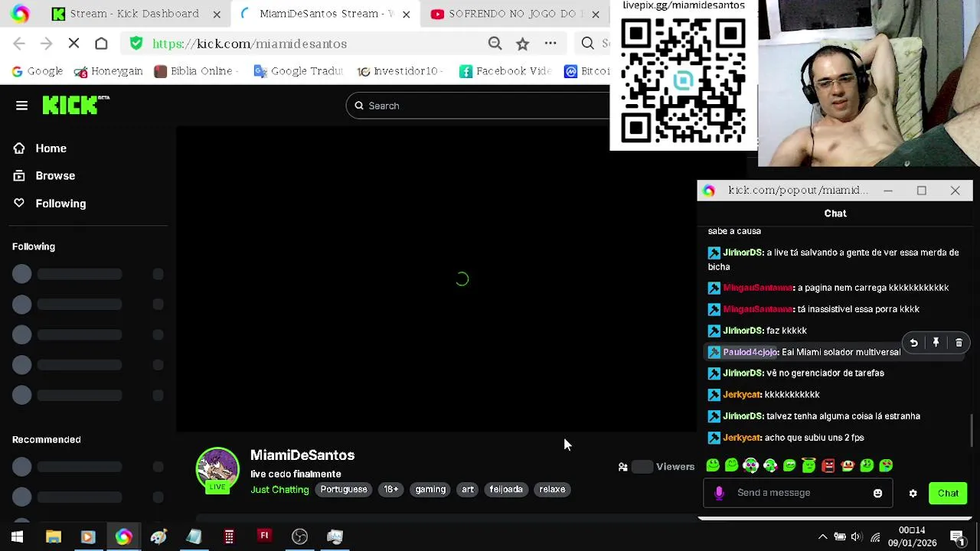Show hidden system tray icons
Screen dimensions: 980x551
click(822, 536)
